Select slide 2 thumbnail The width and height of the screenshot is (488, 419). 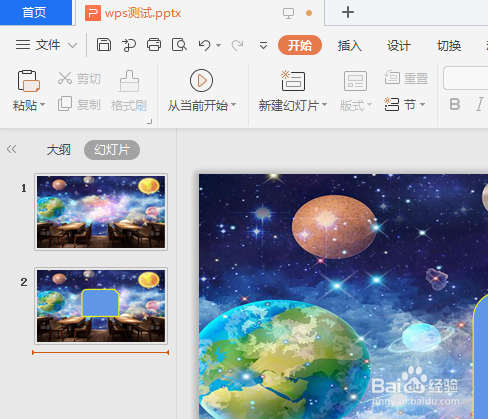click(x=101, y=306)
